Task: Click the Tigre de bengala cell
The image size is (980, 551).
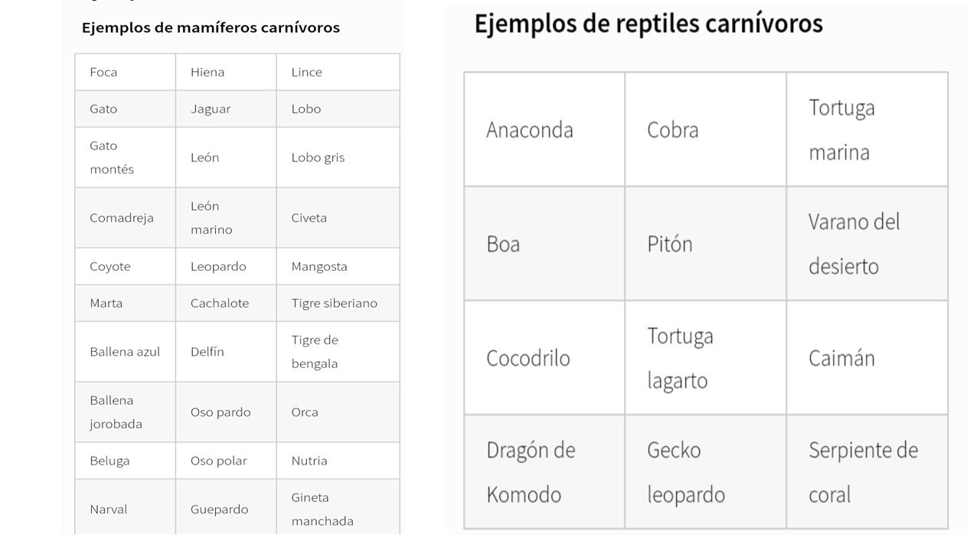Action: pyautogui.click(x=338, y=351)
